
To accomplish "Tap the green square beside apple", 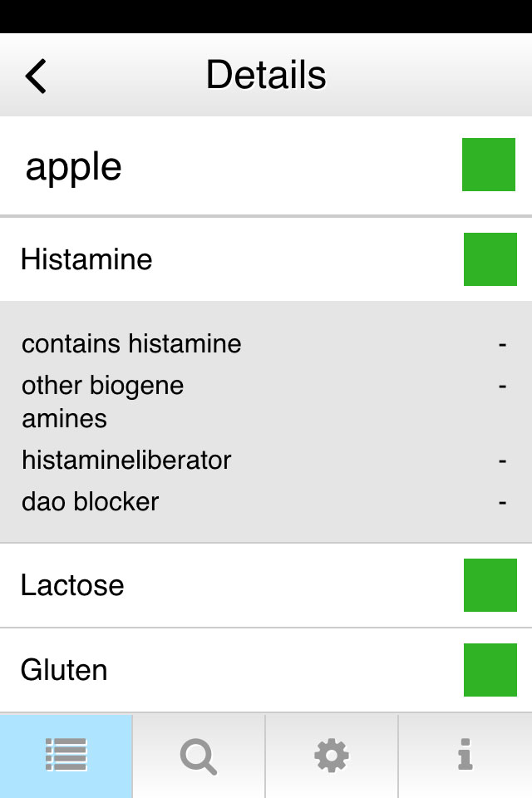I will tap(489, 165).
